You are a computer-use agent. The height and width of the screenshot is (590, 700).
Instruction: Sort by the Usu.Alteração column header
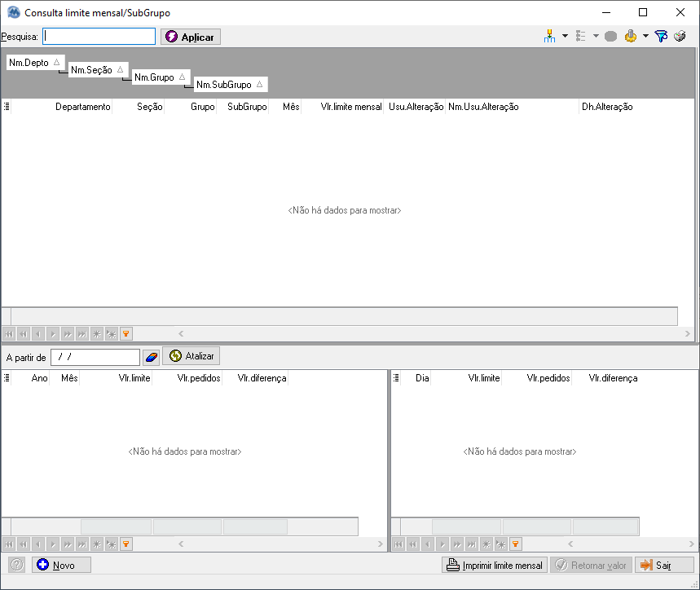[415, 107]
